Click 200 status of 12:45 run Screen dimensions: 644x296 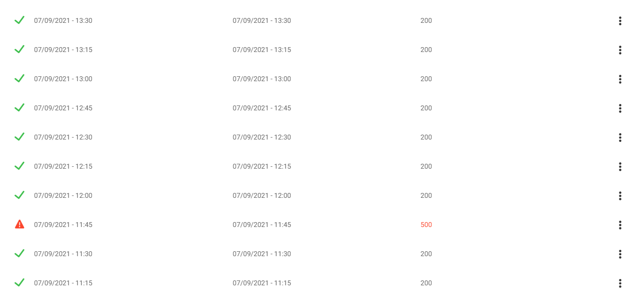click(426, 108)
